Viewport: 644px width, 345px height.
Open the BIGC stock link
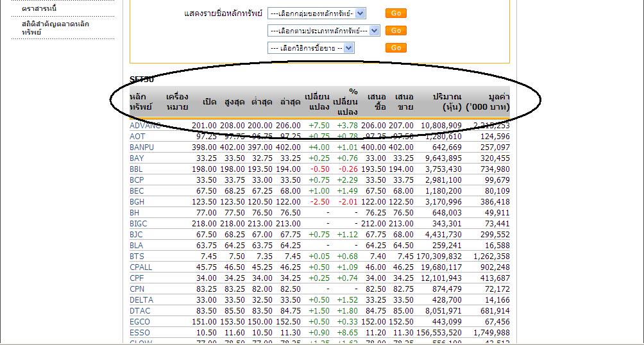139,224
